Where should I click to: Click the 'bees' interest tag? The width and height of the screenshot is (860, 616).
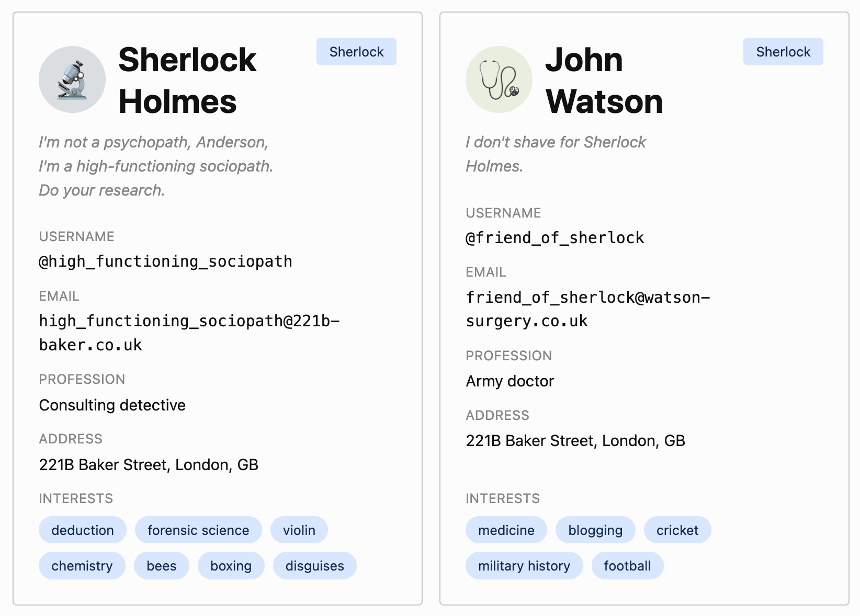(x=162, y=566)
